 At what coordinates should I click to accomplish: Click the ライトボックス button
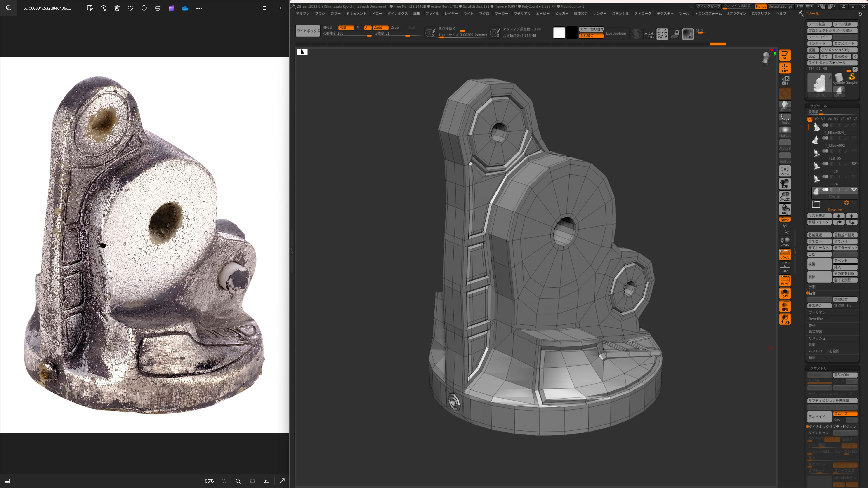point(308,31)
